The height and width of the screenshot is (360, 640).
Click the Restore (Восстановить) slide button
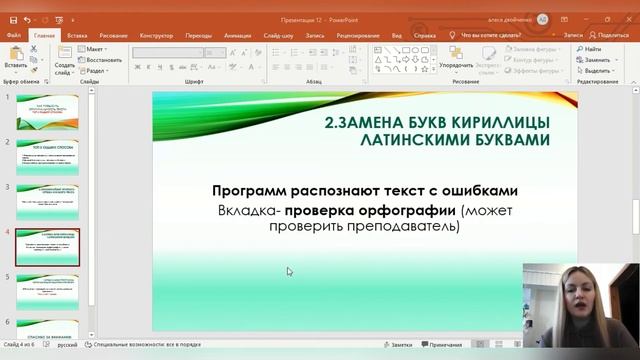(100, 60)
